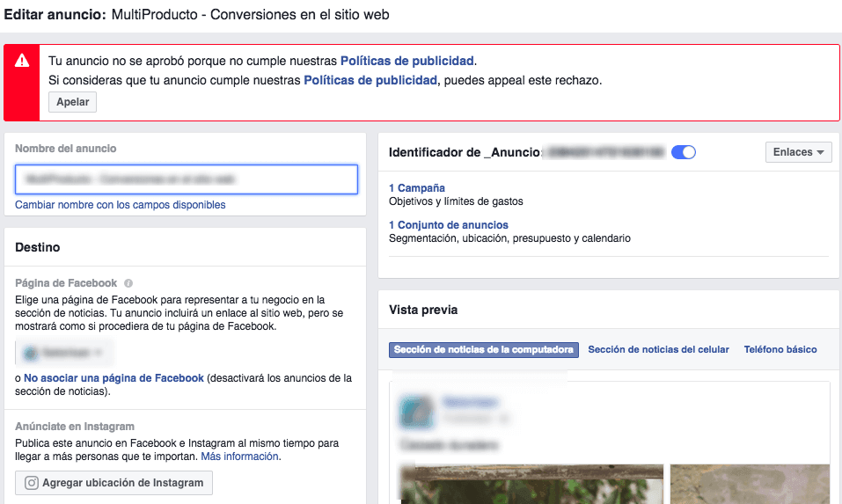The width and height of the screenshot is (842, 504).
Task: Click No asociar una página de Facebook
Action: (x=113, y=378)
